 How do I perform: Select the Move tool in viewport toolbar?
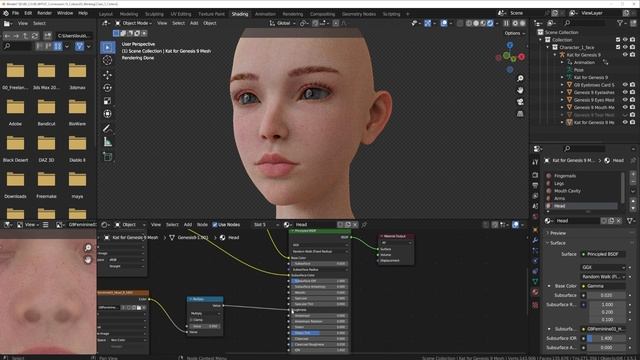coord(107,75)
